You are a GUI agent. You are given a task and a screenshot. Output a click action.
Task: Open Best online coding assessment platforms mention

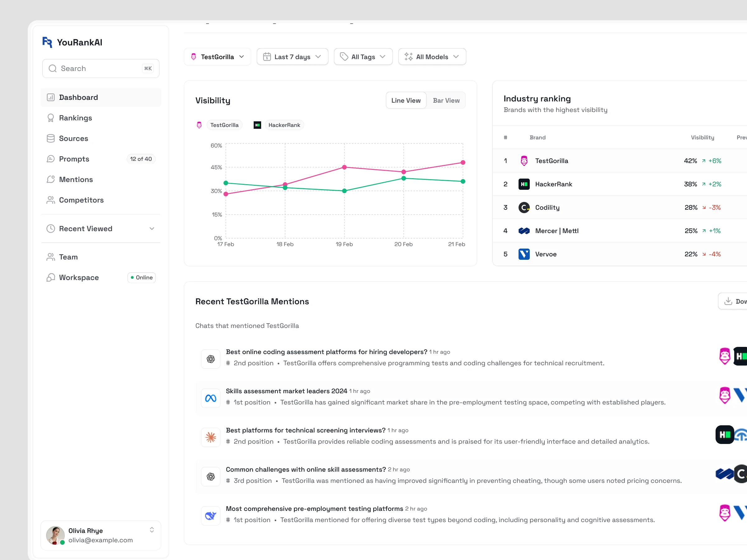326,352
